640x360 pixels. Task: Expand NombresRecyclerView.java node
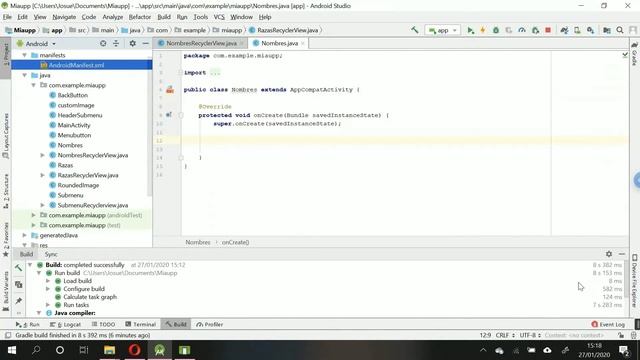coord(42,155)
